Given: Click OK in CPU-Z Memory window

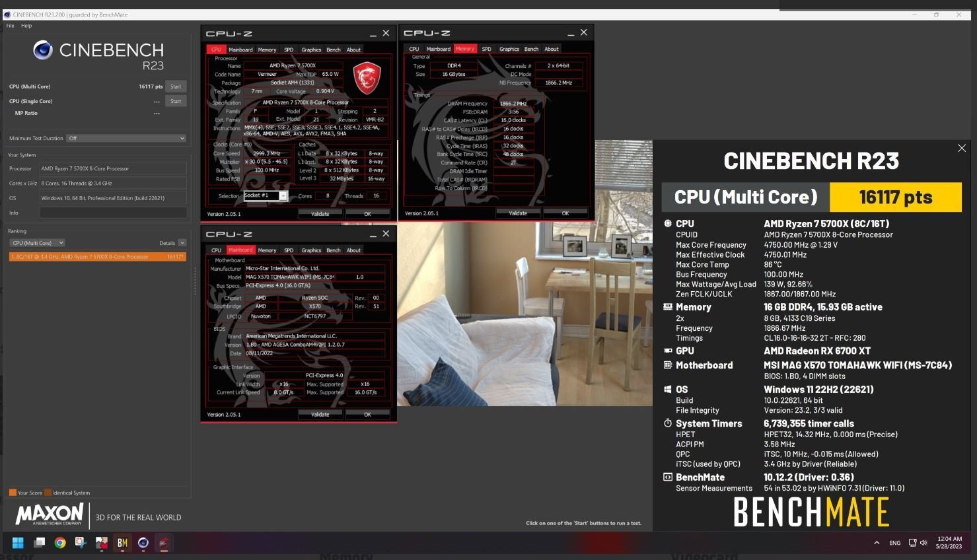Looking at the screenshot, I should 565,213.
